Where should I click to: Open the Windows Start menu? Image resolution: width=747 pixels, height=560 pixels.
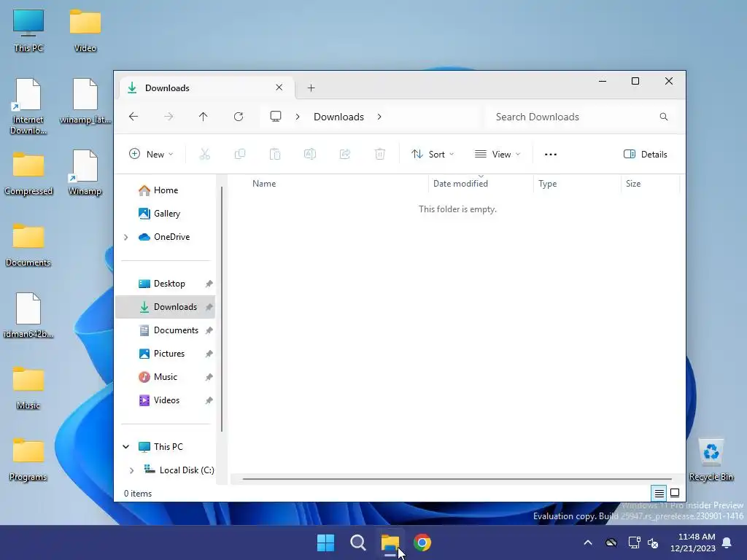326,542
